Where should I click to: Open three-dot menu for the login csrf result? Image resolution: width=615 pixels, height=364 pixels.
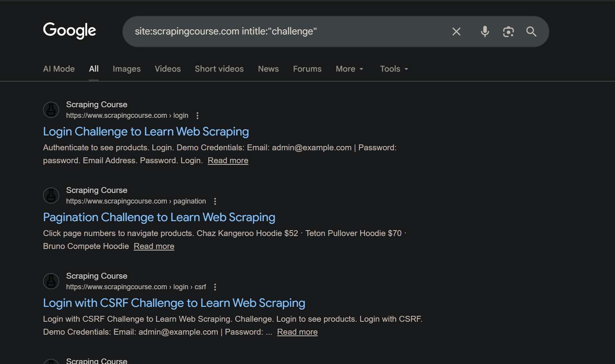(x=215, y=287)
